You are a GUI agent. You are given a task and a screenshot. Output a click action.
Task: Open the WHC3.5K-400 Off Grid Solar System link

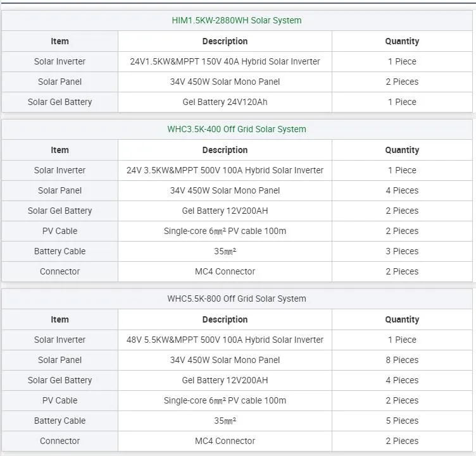coord(237,129)
